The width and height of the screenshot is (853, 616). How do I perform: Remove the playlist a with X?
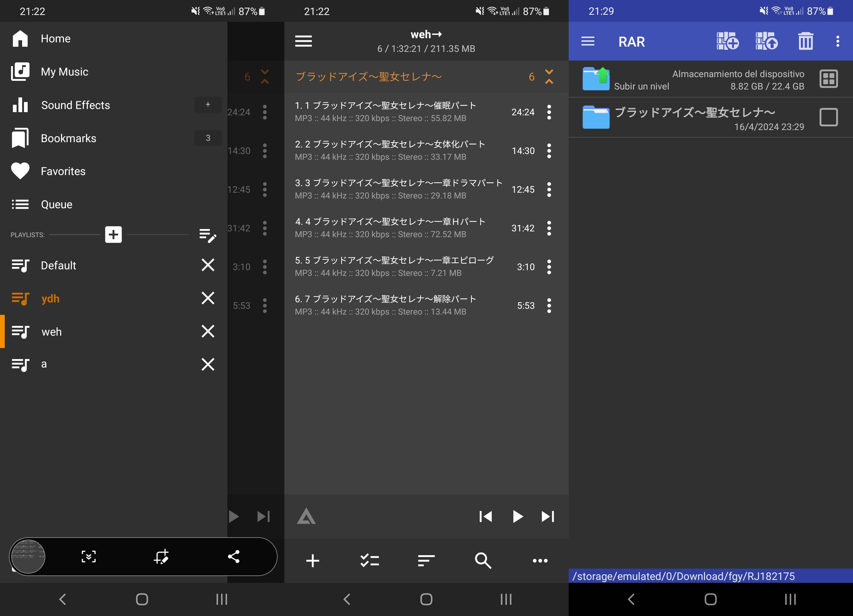(x=208, y=364)
